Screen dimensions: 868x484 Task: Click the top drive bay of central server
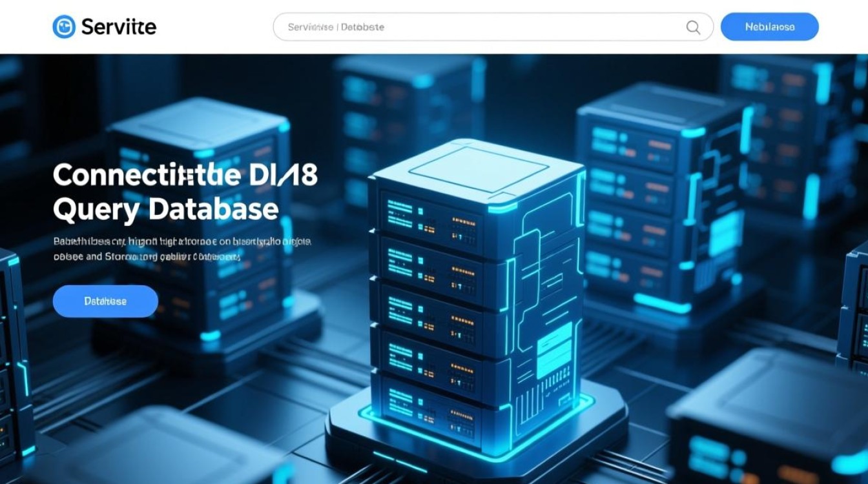tap(433, 216)
